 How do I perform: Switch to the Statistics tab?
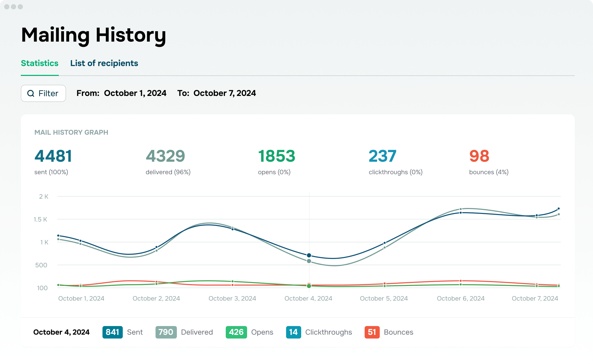[40, 63]
